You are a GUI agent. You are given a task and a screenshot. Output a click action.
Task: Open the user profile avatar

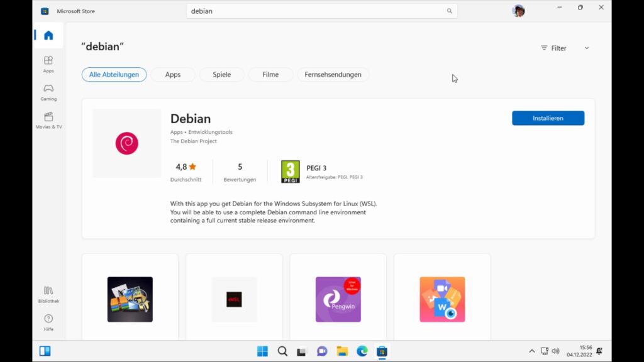pyautogui.click(x=518, y=11)
